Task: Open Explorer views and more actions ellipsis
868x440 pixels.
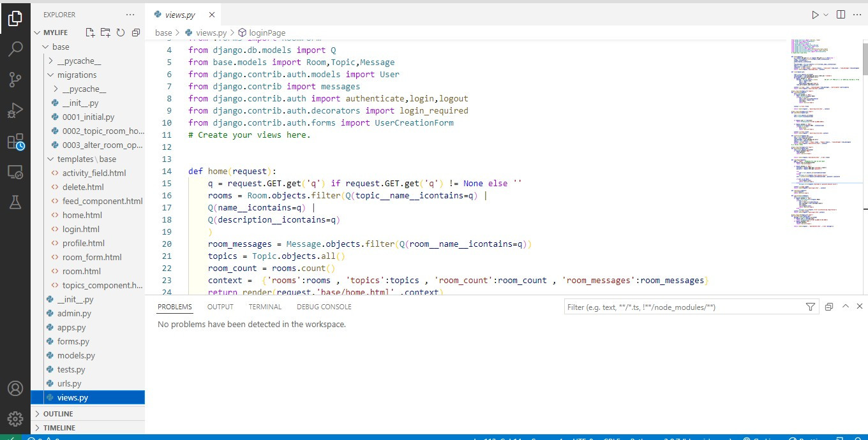Action: pyautogui.click(x=131, y=14)
